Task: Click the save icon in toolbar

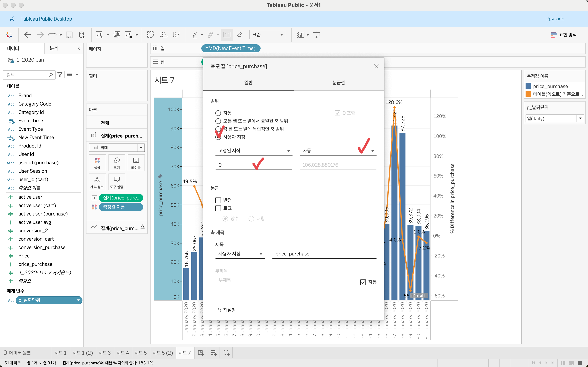Action: pos(69,35)
